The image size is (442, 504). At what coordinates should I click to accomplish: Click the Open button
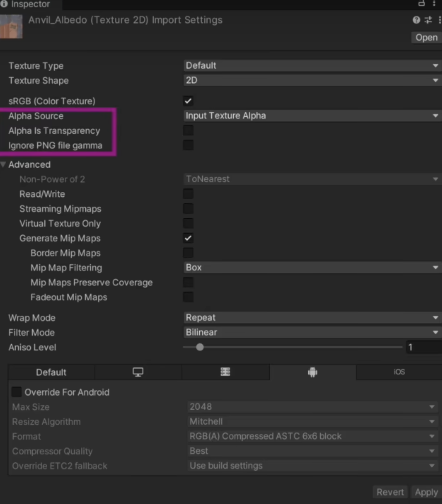coord(426,38)
